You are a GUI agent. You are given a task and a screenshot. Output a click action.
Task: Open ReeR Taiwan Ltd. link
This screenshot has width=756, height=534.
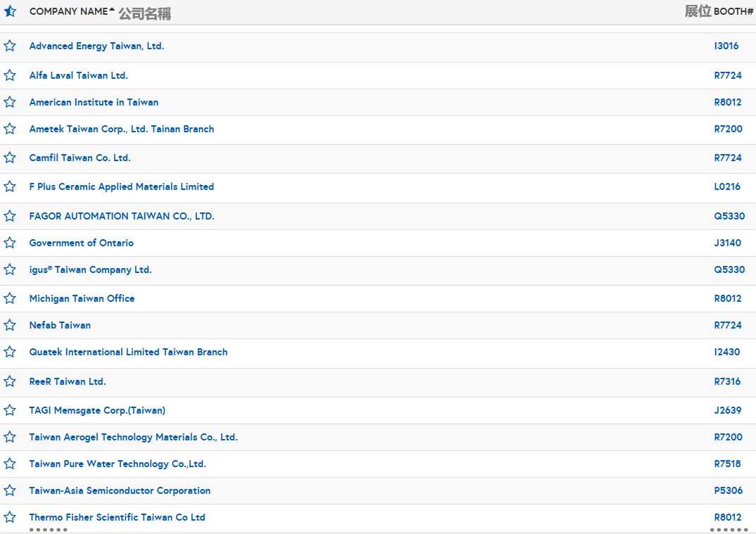tap(68, 381)
